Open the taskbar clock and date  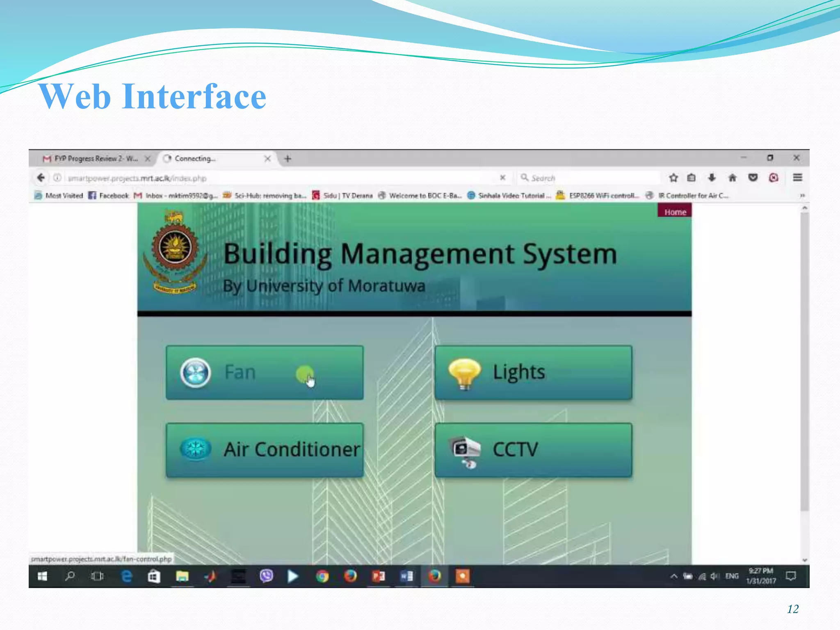[x=761, y=576]
